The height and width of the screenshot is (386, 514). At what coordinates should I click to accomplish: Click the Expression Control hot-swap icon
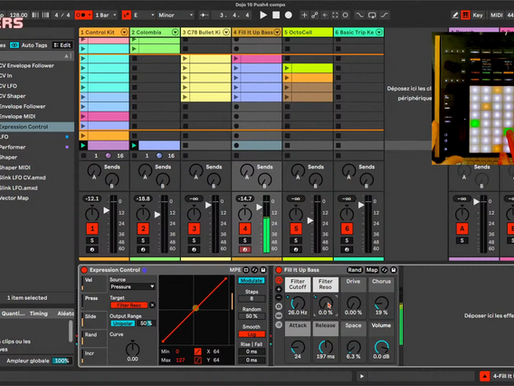(x=254, y=270)
